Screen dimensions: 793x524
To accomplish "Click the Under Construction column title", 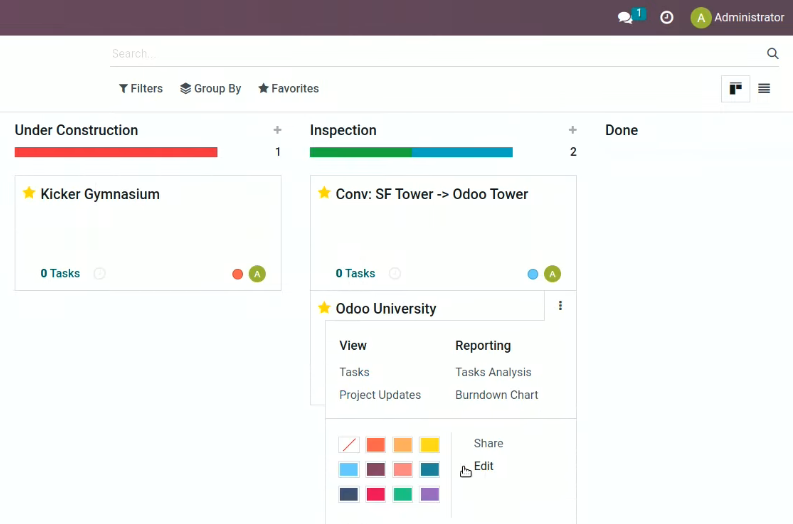I will tap(76, 130).
